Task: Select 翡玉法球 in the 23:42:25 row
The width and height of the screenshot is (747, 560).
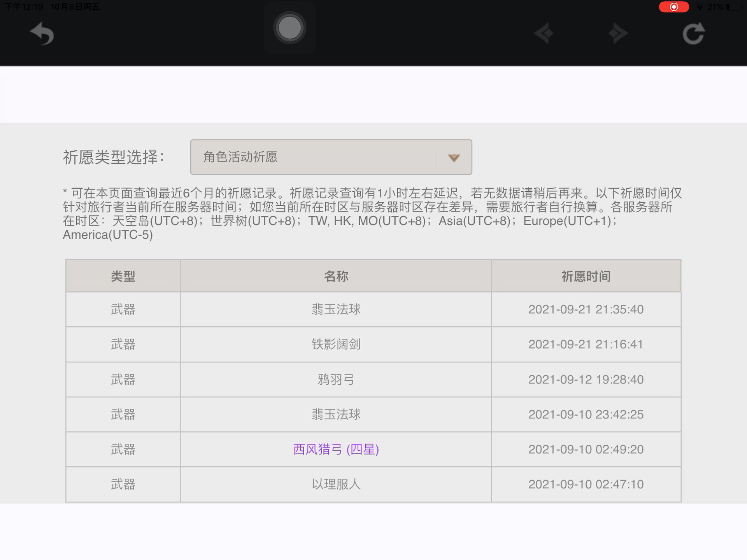Action: pyautogui.click(x=336, y=415)
